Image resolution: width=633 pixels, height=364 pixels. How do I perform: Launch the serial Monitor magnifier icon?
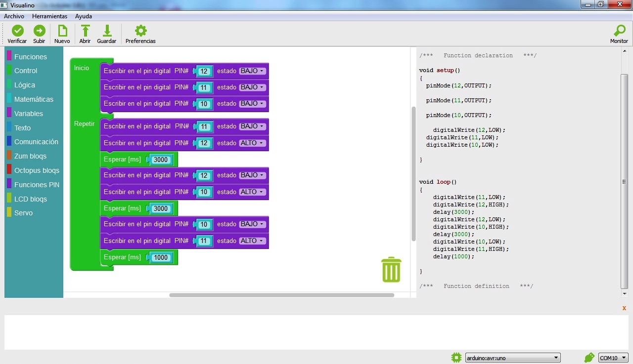tap(619, 31)
